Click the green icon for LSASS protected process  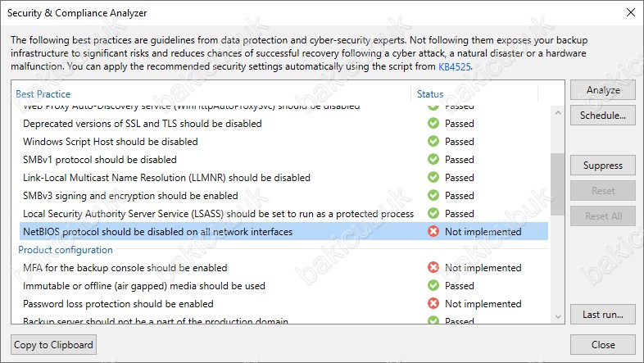[433, 213]
